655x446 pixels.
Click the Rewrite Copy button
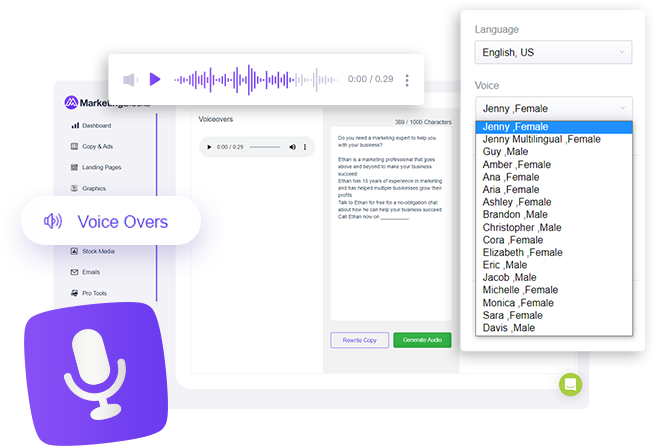coord(360,340)
